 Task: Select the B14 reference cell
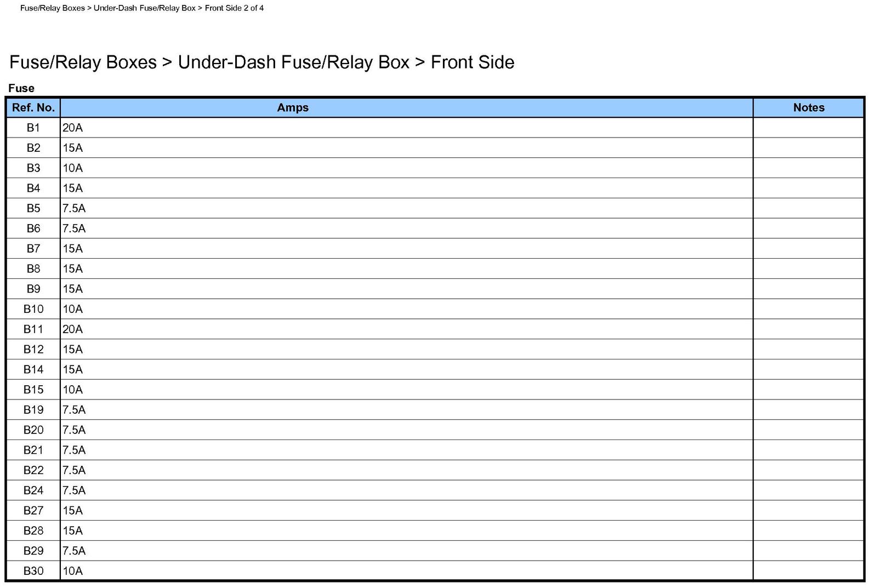(x=33, y=369)
